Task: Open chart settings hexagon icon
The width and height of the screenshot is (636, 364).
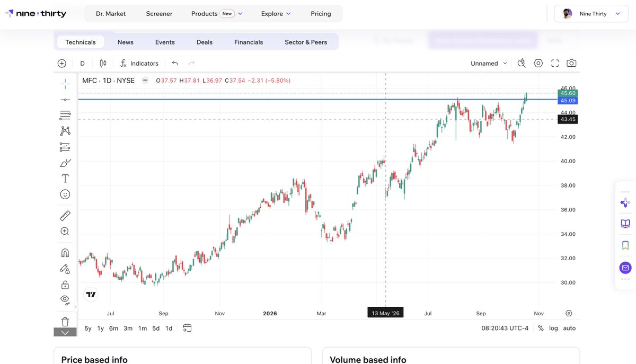Action: (538, 63)
